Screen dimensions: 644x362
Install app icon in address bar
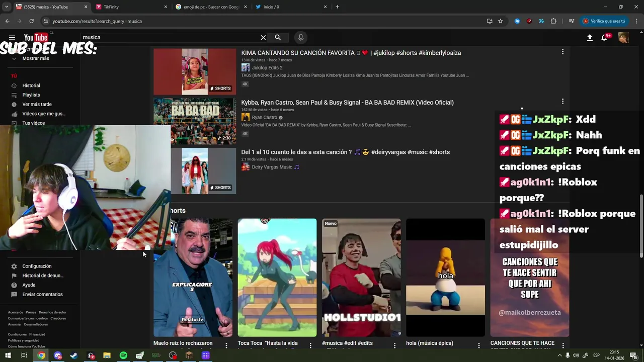490,21
